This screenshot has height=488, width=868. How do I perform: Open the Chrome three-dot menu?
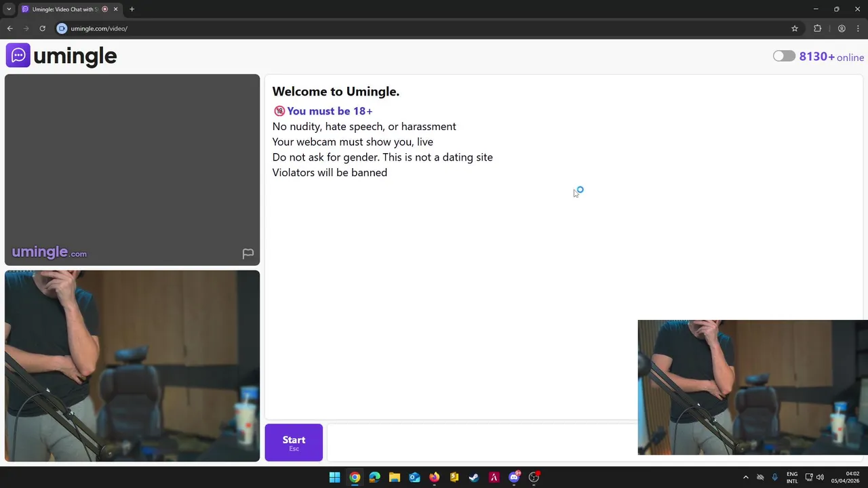click(858, 28)
